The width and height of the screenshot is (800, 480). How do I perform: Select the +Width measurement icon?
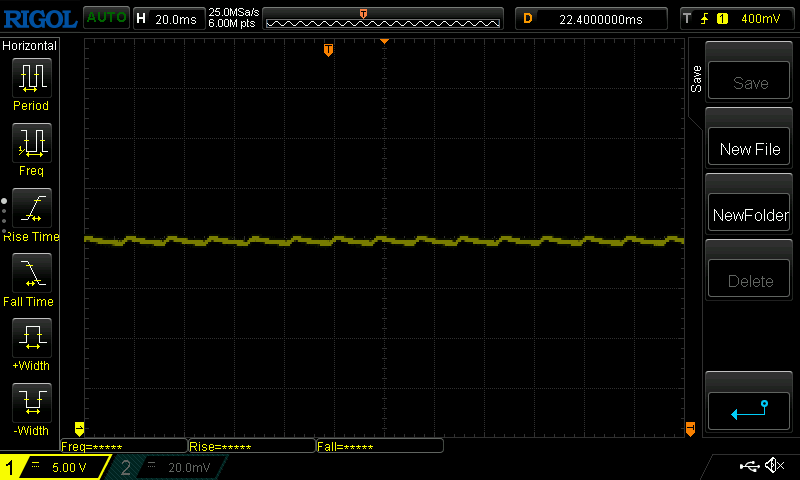(x=30, y=338)
